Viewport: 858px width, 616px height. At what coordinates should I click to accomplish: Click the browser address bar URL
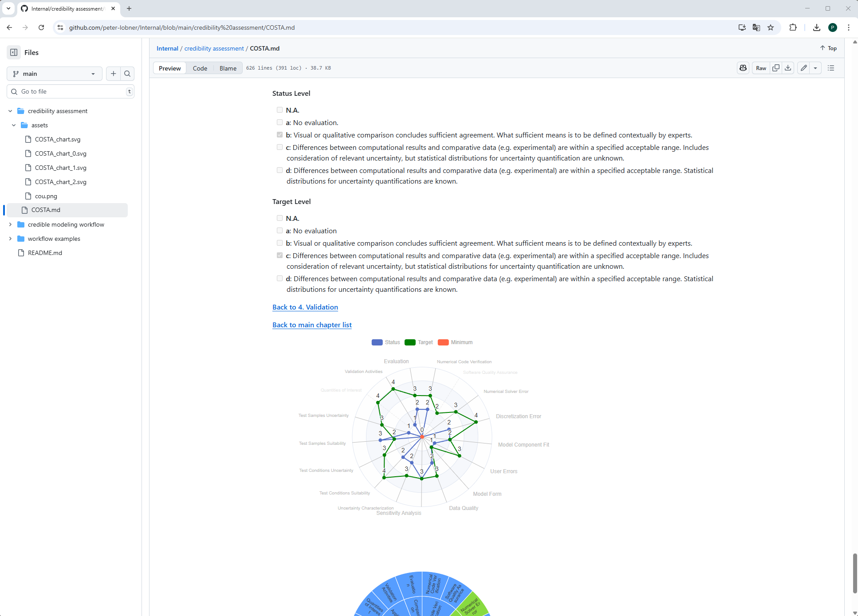point(182,27)
